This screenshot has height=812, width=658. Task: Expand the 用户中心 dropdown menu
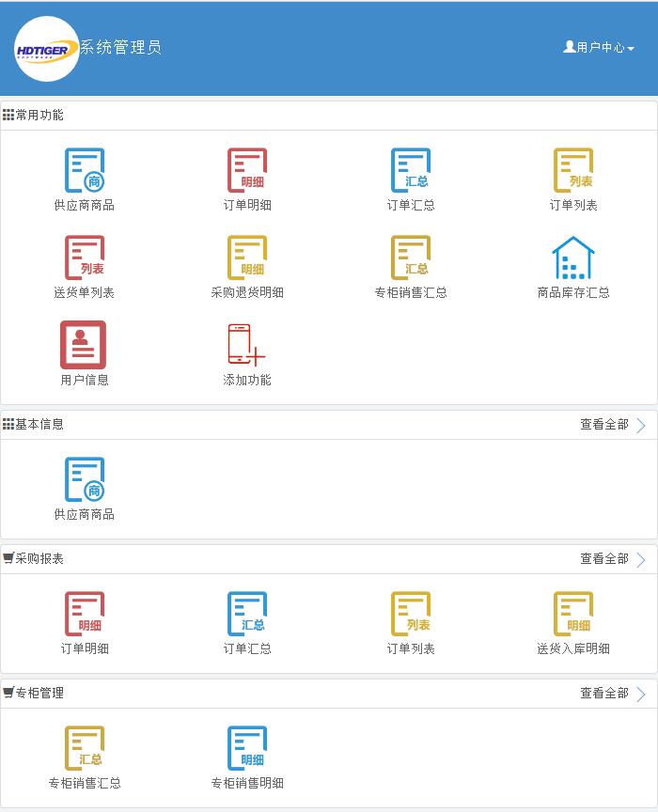(599, 47)
